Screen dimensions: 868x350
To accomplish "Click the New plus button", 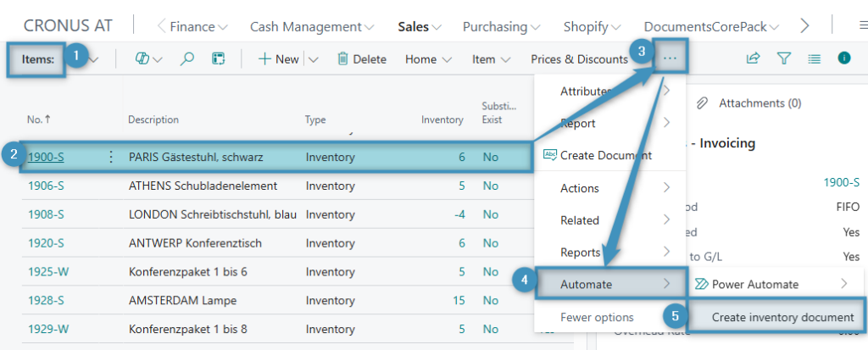I will [278, 59].
